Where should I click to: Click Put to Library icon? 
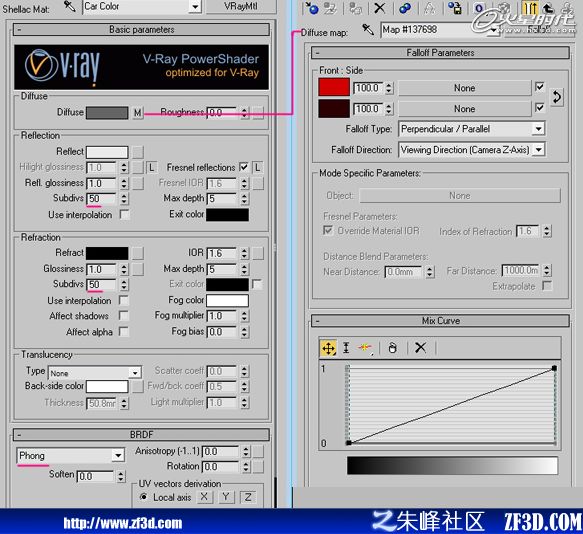(x=454, y=7)
